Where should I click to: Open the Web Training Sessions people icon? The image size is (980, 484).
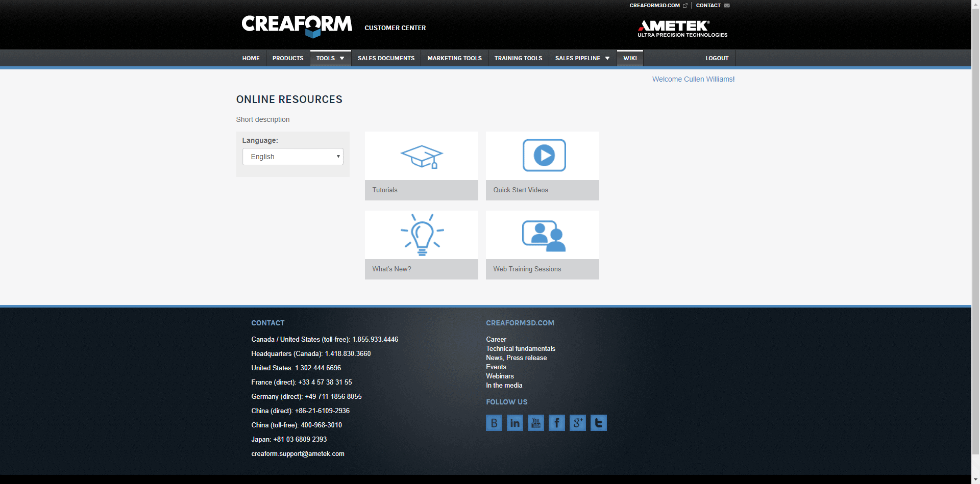pos(544,236)
